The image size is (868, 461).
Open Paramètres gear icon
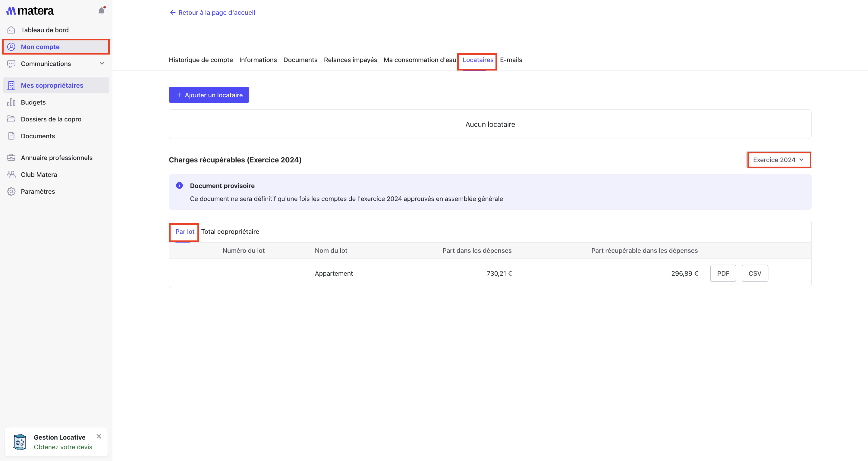tap(11, 191)
